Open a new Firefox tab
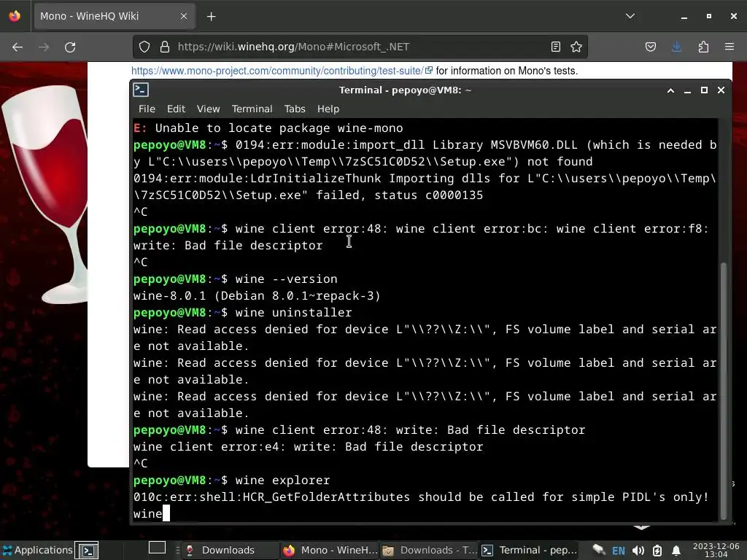Screen dimensions: 747x560 tap(211, 17)
